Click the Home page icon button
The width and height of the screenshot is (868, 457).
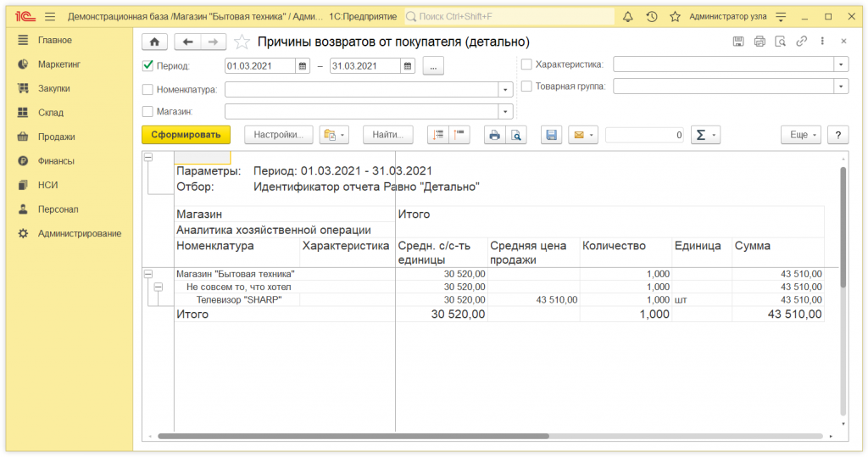coord(153,42)
